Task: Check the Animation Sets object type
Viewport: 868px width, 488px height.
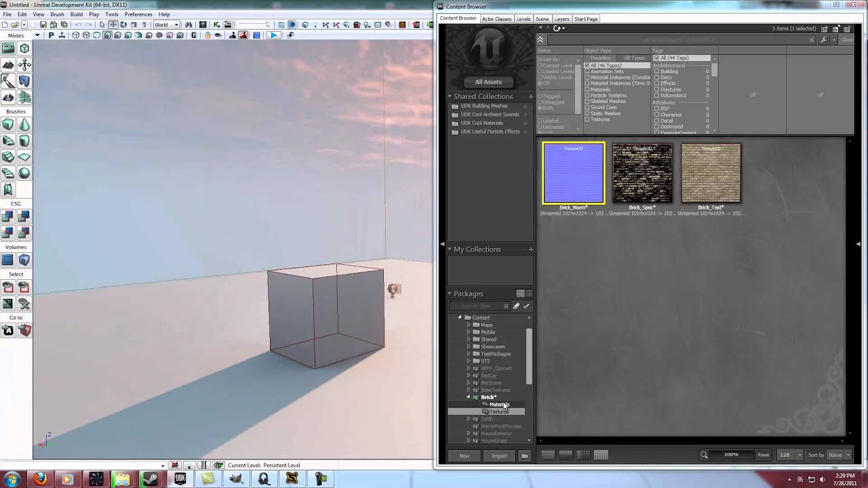Action: point(587,71)
